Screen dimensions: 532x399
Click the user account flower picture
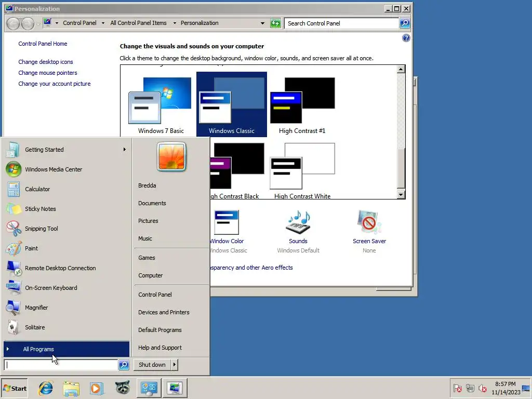[171, 156]
